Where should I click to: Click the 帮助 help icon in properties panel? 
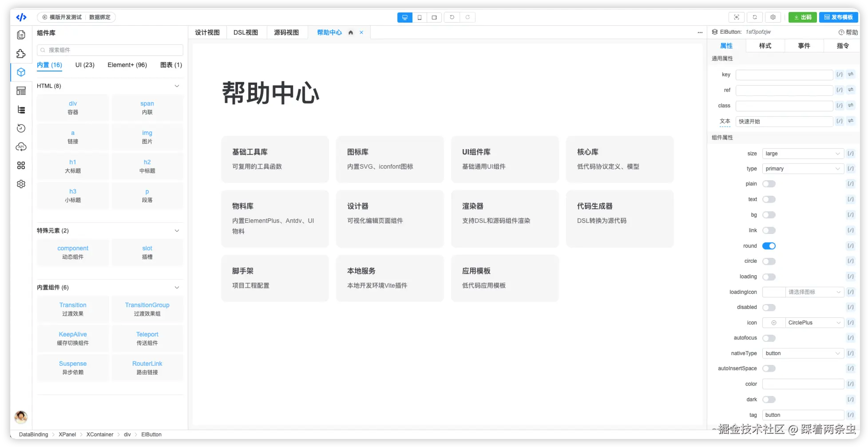(848, 32)
